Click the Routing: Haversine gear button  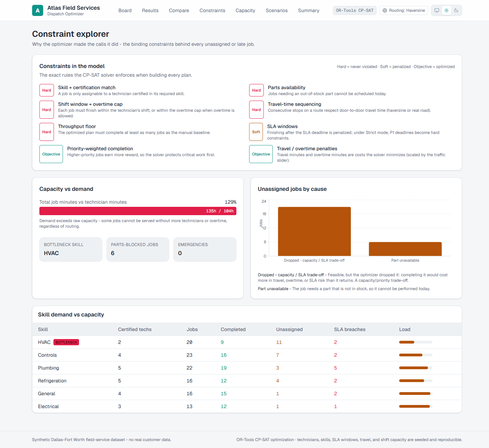(x=404, y=10)
